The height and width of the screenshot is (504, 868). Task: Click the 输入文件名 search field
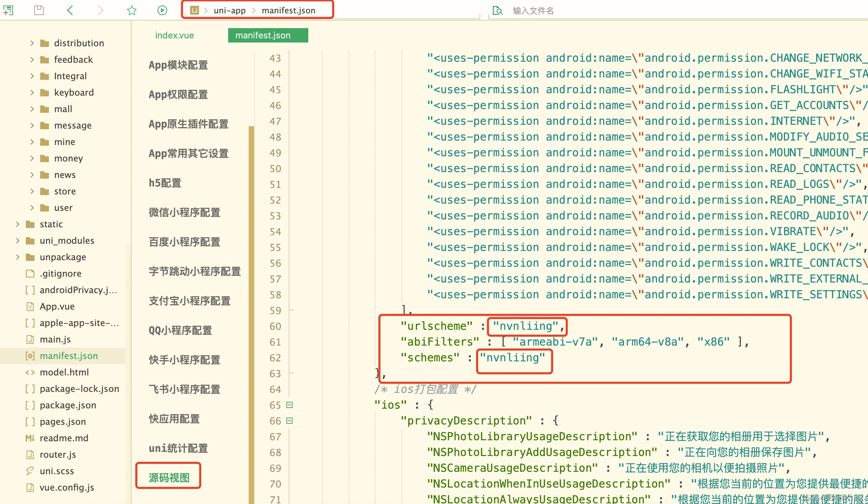click(x=533, y=11)
